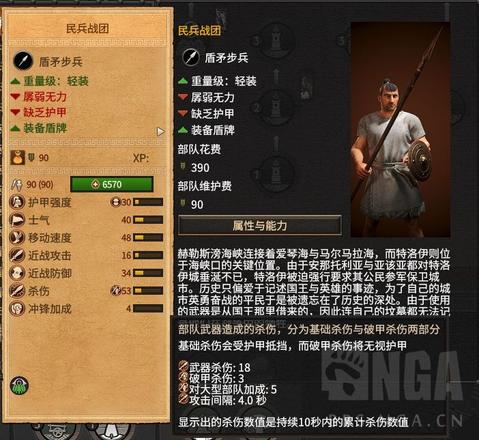Viewport: 479px width, 440px height.
Task: Click the spear infantry icon in parchment panel
Action: coord(23,61)
